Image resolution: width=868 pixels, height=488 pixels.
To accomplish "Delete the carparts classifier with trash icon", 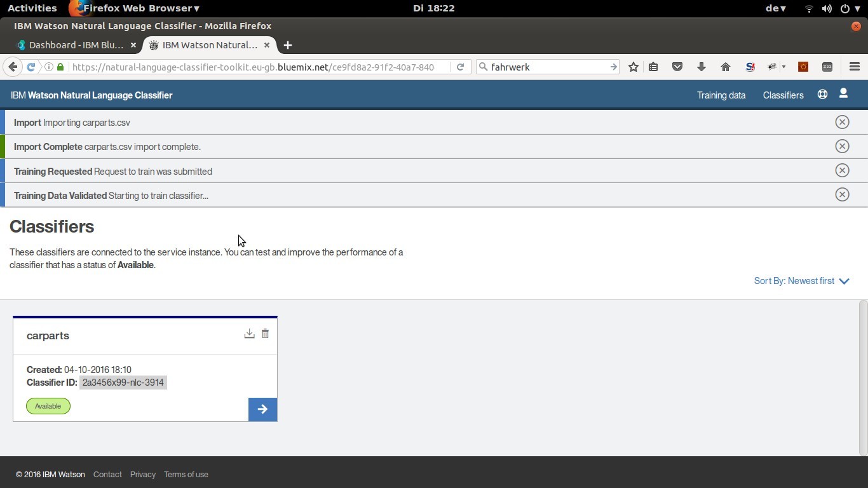I will coord(265,334).
